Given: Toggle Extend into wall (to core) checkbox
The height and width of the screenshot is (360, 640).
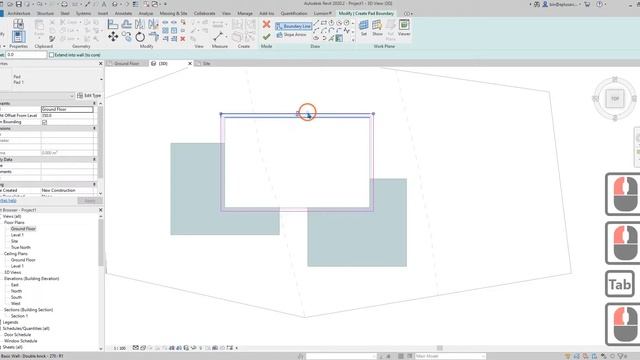Looking at the screenshot, I should coord(51,55).
